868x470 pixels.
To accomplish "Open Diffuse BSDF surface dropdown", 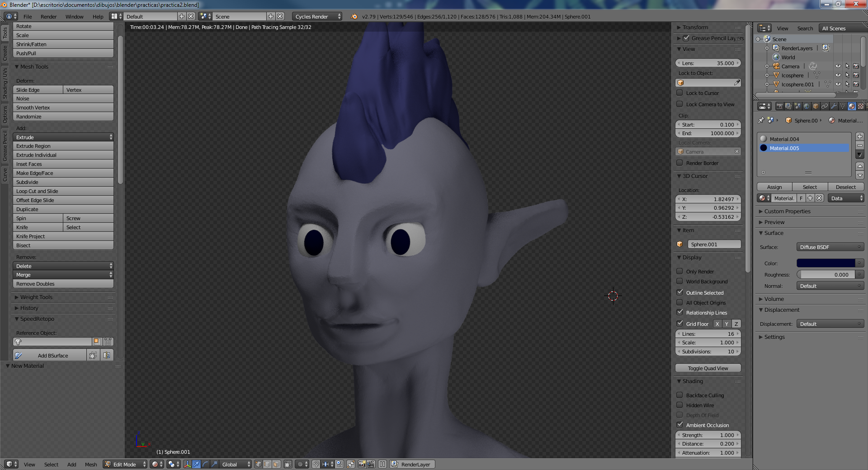I will [830, 247].
